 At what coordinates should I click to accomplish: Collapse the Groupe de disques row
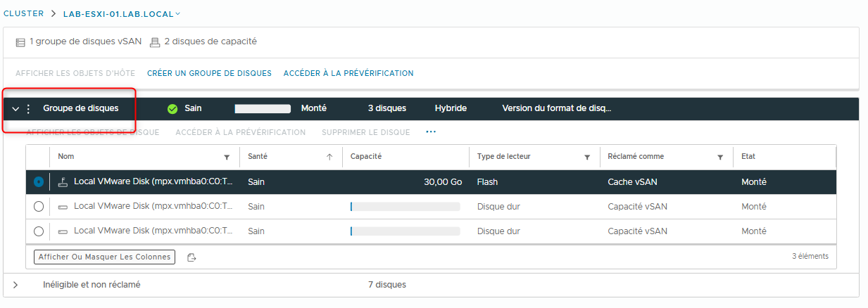pos(15,109)
